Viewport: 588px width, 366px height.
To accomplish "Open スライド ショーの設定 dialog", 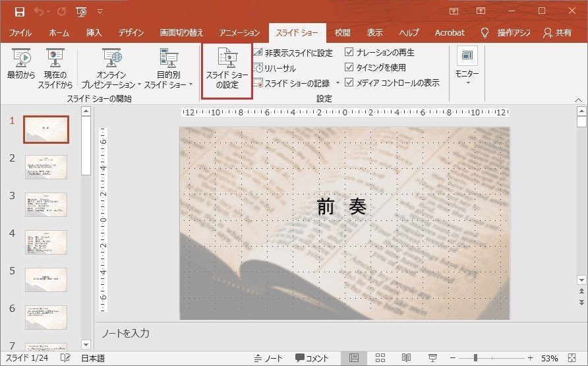I will (x=227, y=71).
